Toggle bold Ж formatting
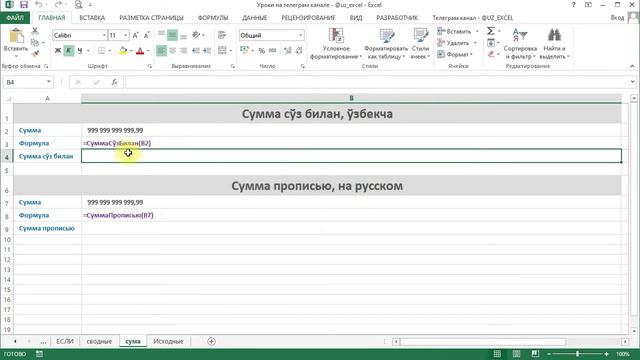Image resolution: width=640 pixels, height=360 pixels. (x=58, y=51)
